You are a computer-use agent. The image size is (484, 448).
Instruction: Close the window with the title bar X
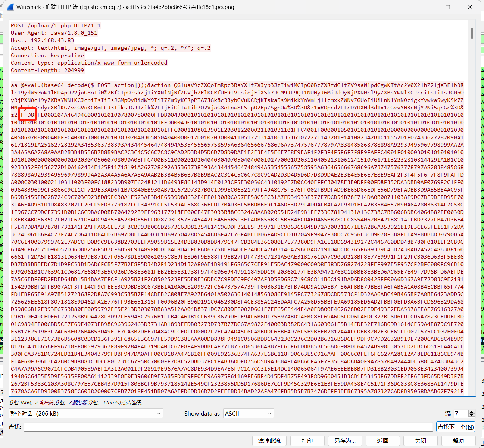point(470,7)
